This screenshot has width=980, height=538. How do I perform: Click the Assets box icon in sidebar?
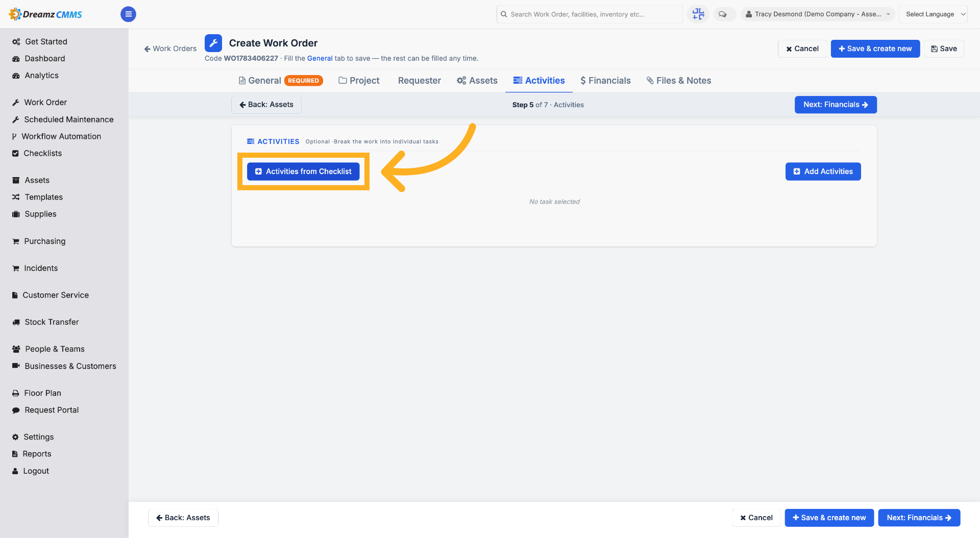(16, 180)
